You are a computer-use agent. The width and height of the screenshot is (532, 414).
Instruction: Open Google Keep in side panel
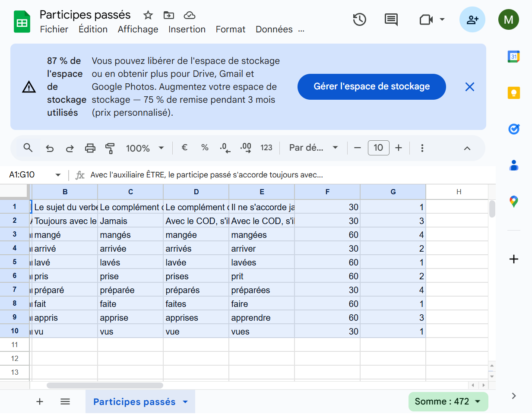tap(513, 93)
